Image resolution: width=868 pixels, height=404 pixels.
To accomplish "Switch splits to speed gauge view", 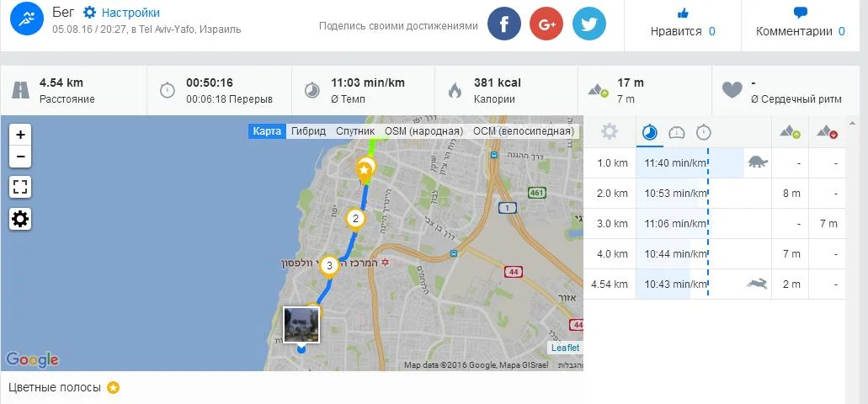I will point(677,132).
